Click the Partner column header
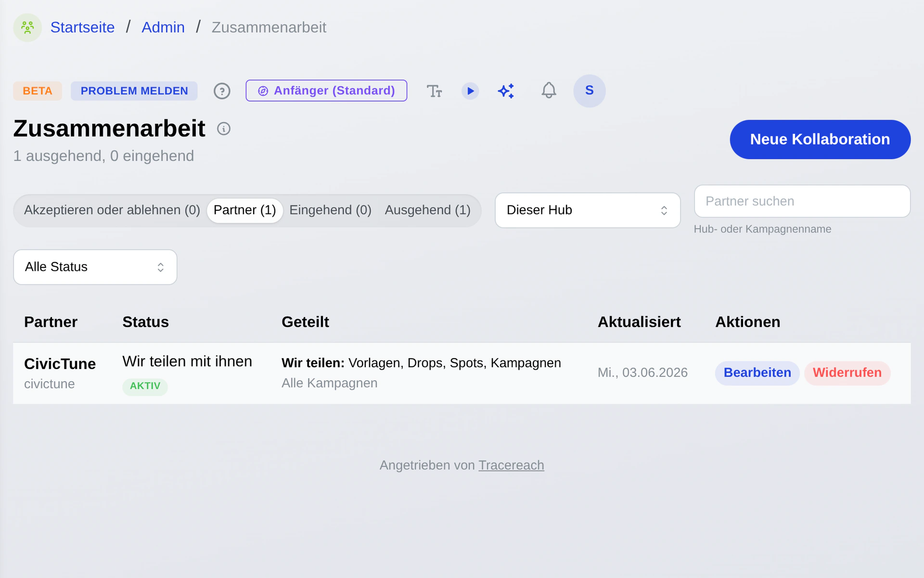924x578 pixels. [x=51, y=322]
